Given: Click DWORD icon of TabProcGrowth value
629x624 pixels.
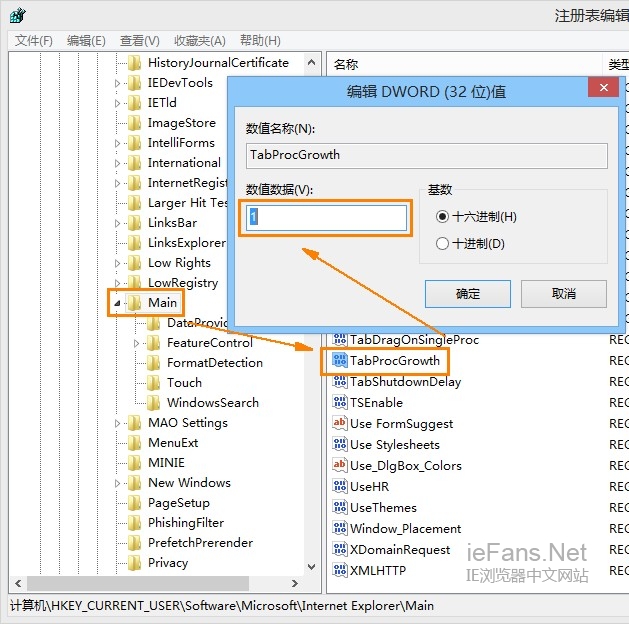Looking at the screenshot, I should click(x=339, y=361).
